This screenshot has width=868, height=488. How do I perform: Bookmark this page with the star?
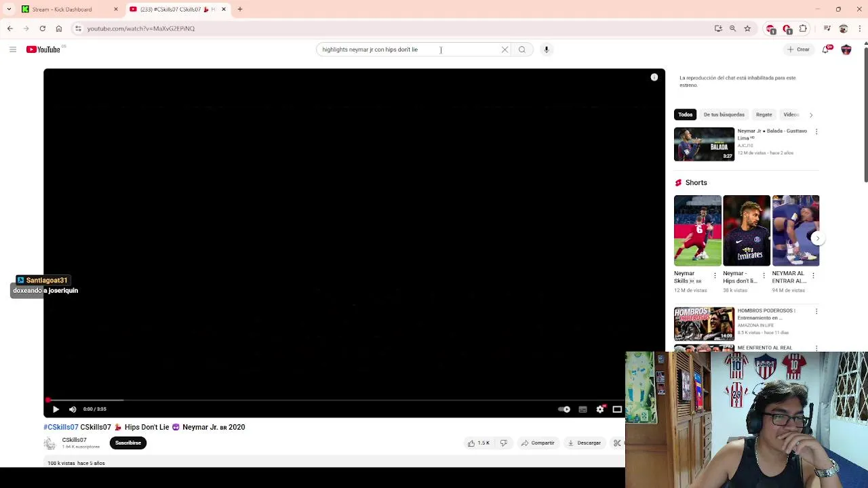(x=747, y=28)
